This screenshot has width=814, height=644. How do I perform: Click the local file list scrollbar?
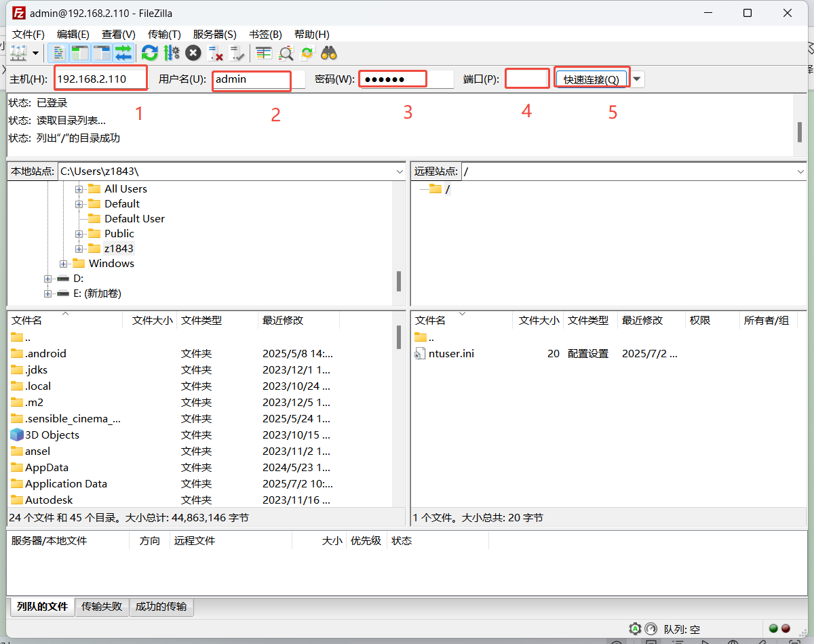click(399, 337)
